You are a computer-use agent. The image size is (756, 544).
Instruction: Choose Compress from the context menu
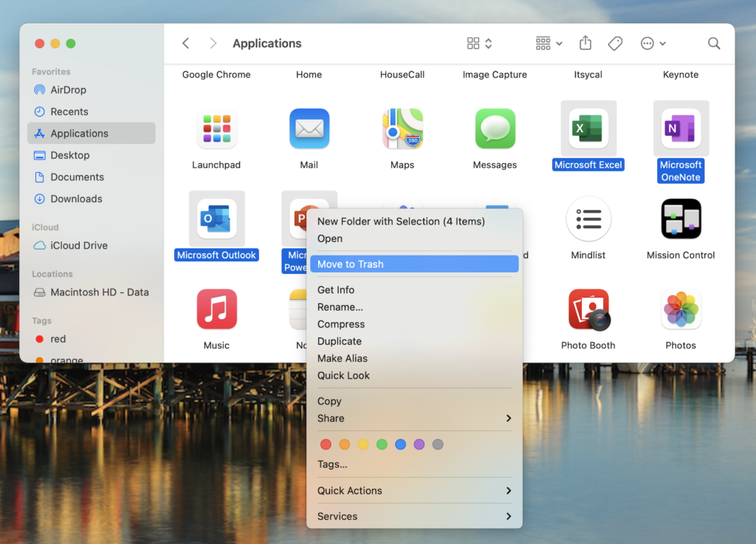tap(341, 324)
